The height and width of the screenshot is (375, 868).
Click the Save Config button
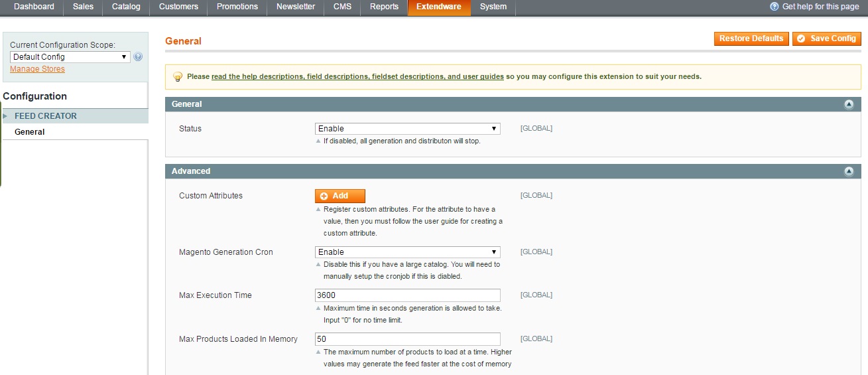826,38
